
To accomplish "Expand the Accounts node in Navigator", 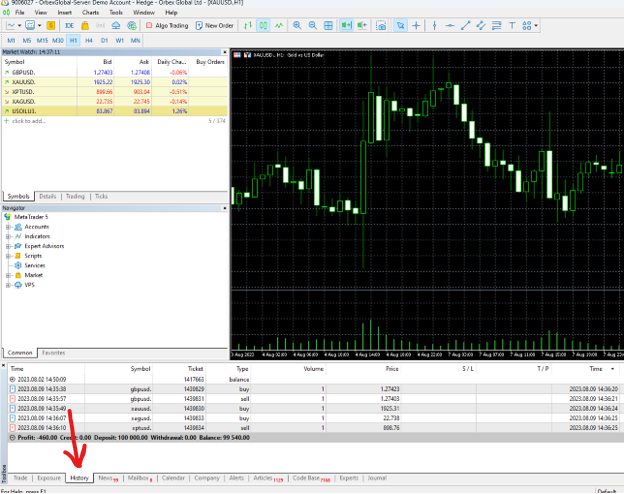I will (8, 227).
